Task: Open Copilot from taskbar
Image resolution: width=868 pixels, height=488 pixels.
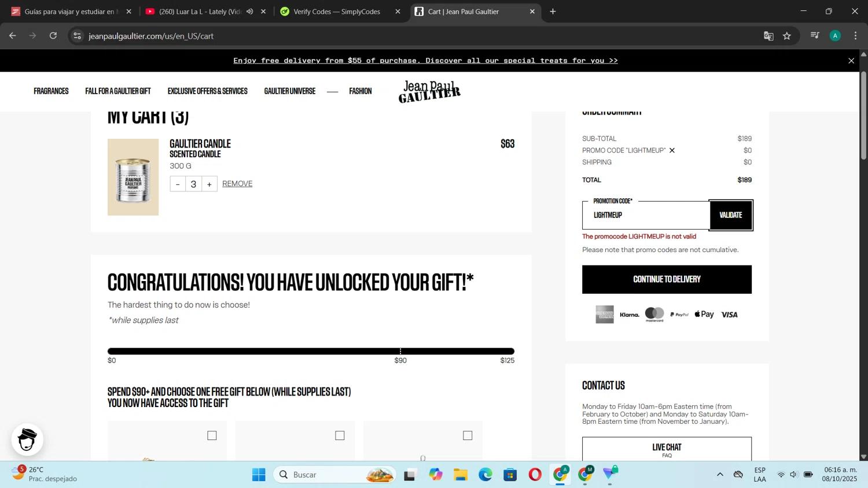Action: point(435,475)
